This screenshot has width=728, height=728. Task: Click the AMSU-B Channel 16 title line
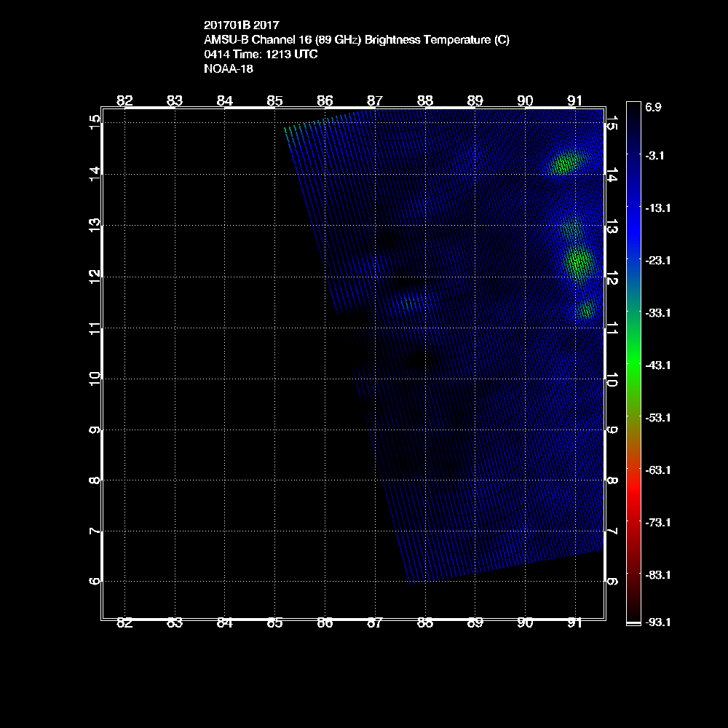tap(357, 40)
